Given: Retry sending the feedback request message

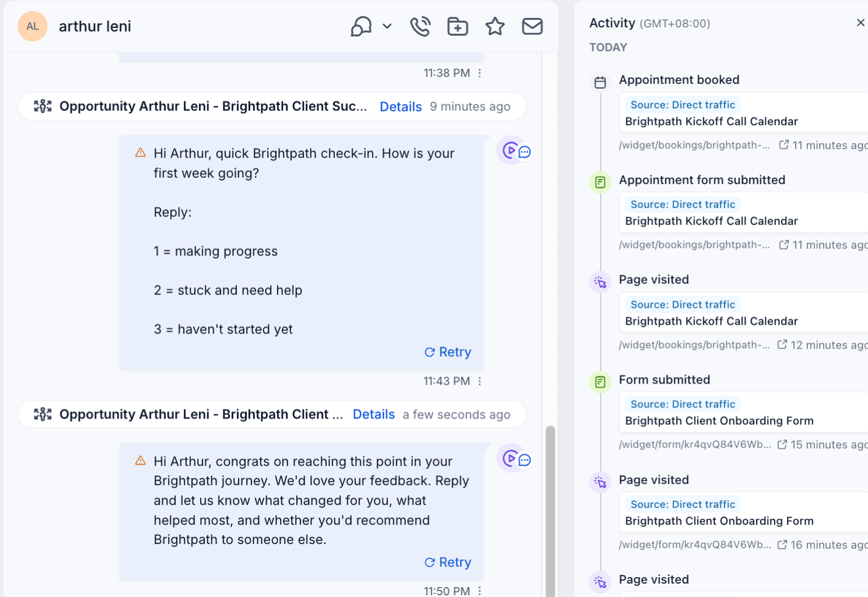Looking at the screenshot, I should click(x=447, y=563).
